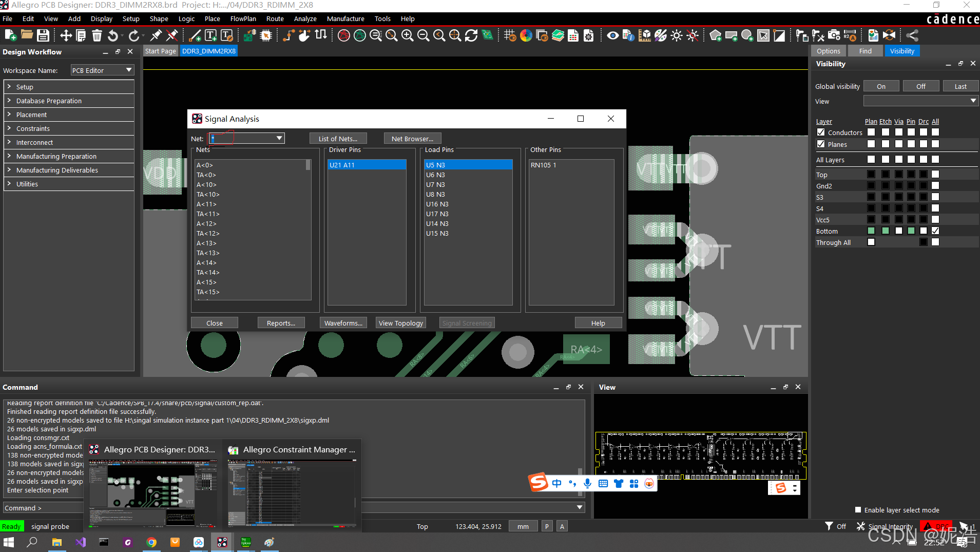Toggle the Through All Plan checkbox

click(871, 242)
